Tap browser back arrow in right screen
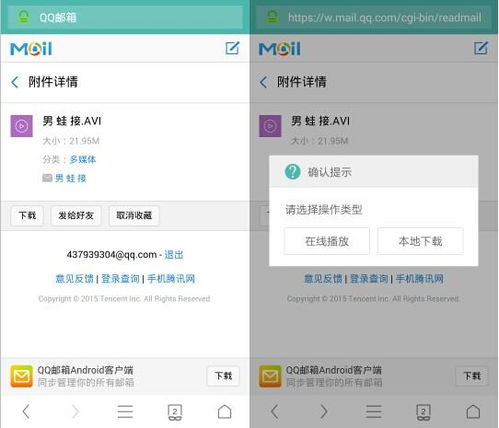The image size is (499, 428). click(275, 412)
